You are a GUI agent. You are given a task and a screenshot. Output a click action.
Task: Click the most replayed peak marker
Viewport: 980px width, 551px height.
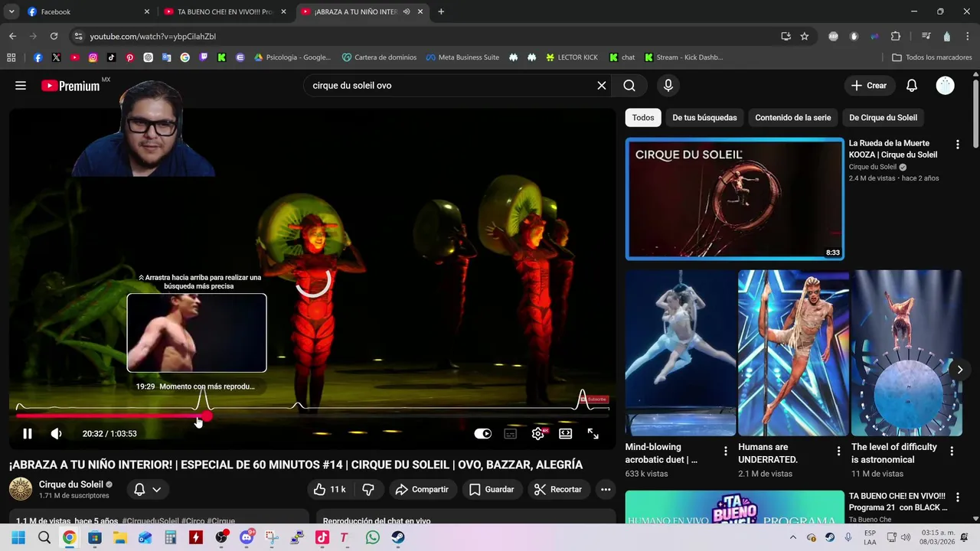(202, 399)
